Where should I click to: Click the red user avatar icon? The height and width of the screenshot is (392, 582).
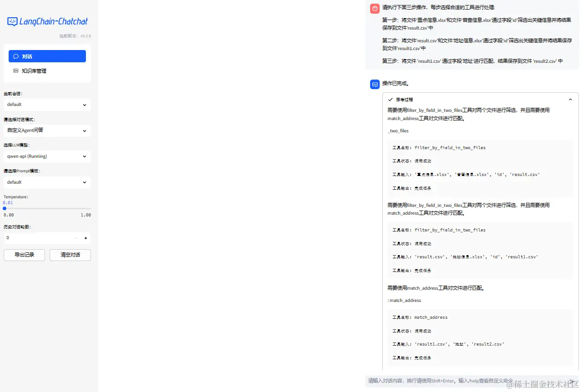[375, 8]
